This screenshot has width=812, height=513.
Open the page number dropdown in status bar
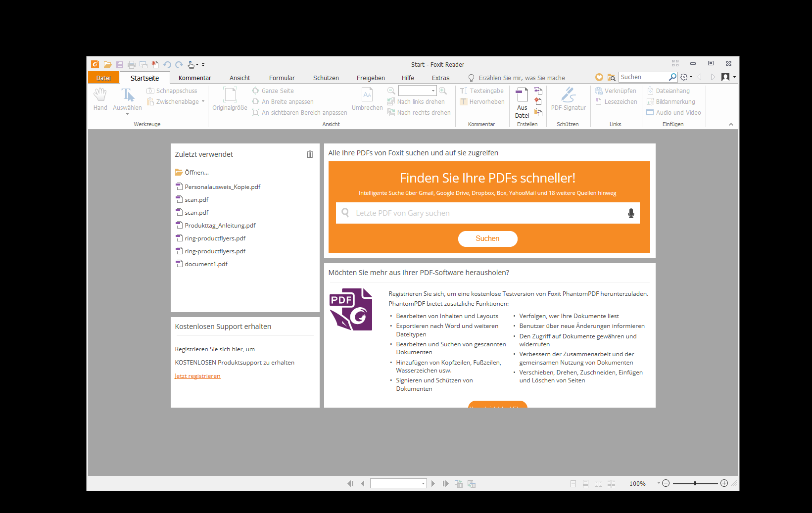423,484
